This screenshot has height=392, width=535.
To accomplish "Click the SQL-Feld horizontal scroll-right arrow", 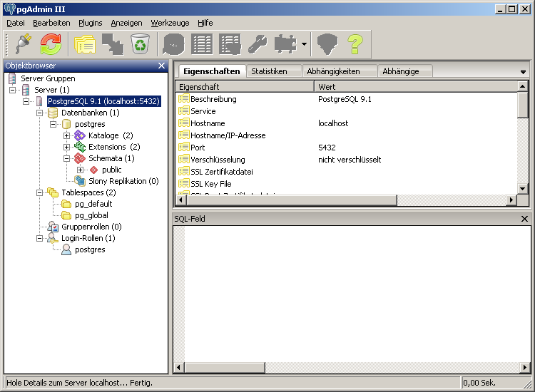I will [525, 368].
